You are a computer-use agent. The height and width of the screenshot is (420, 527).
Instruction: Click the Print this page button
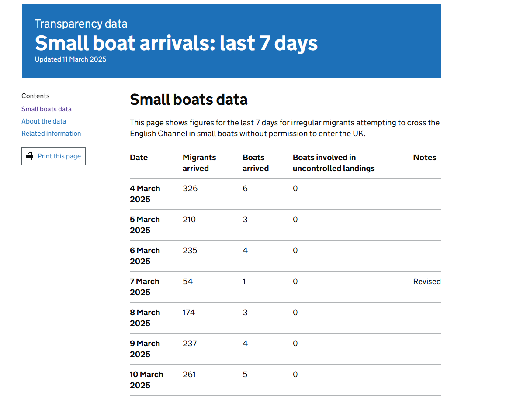click(x=53, y=156)
